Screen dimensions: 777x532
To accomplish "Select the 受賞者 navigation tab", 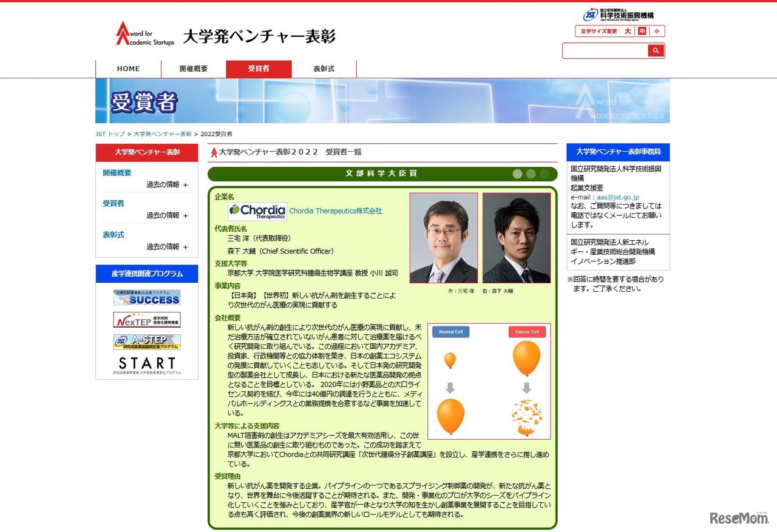I will click(259, 69).
